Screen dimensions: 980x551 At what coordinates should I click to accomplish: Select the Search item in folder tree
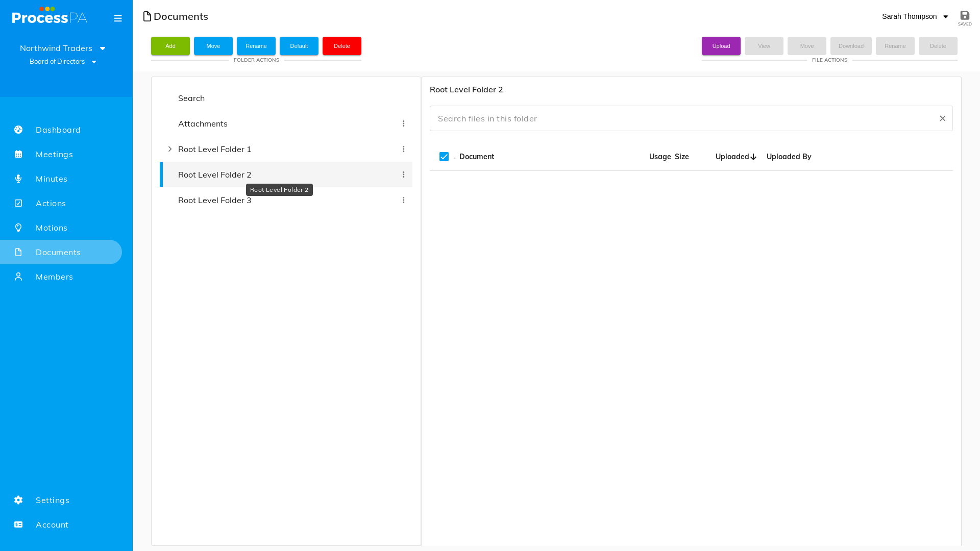point(286,98)
